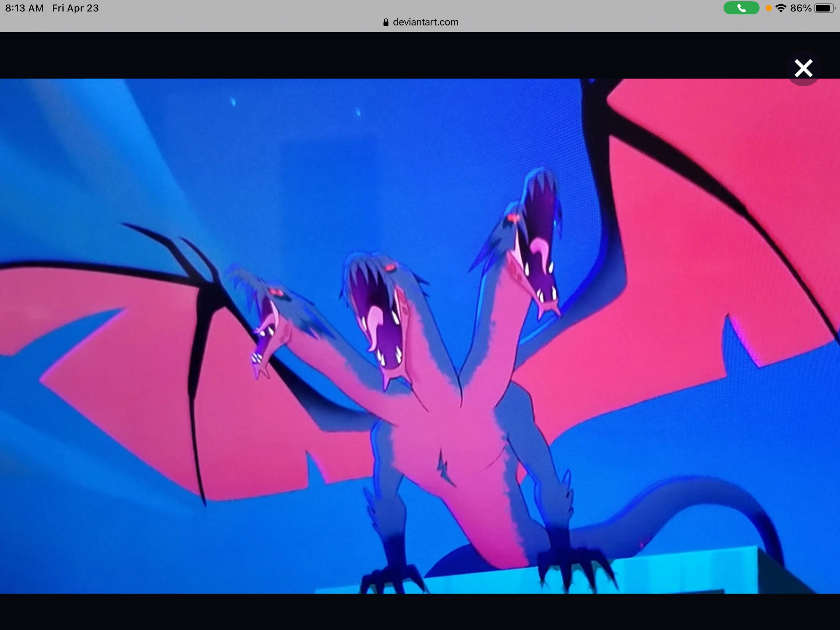840x630 pixels.
Task: Tap the battery icon in status bar
Action: coord(824,8)
